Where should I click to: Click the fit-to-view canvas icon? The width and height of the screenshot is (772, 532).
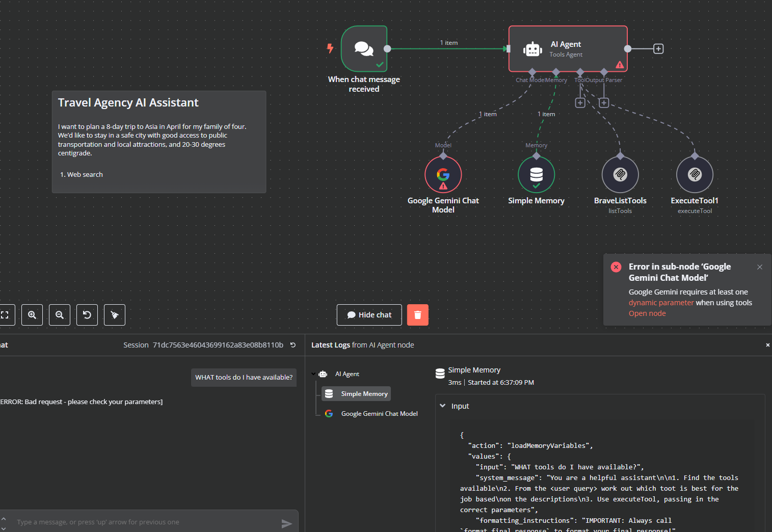[x=6, y=314]
